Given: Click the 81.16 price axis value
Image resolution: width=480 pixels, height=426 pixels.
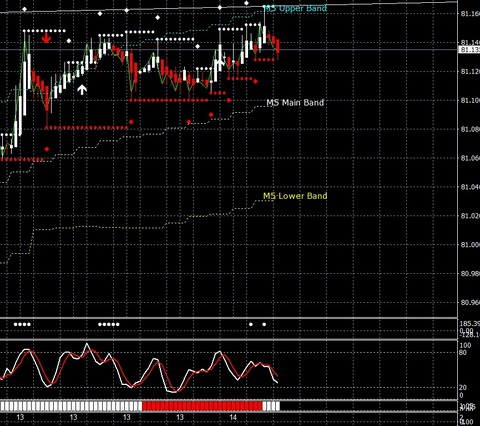Looking at the screenshot, I should click(x=470, y=14).
